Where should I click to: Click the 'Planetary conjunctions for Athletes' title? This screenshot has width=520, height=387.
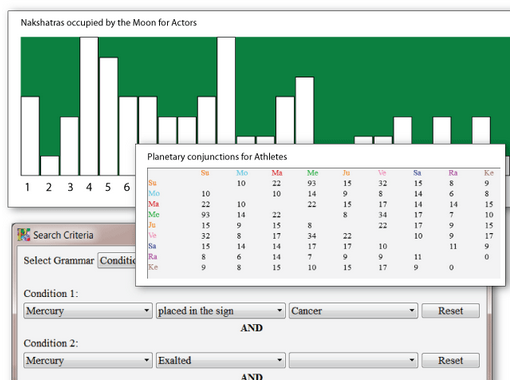tap(217, 157)
